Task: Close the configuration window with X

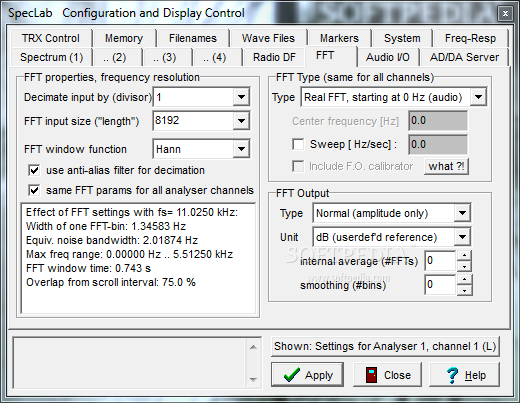Action: [505, 14]
